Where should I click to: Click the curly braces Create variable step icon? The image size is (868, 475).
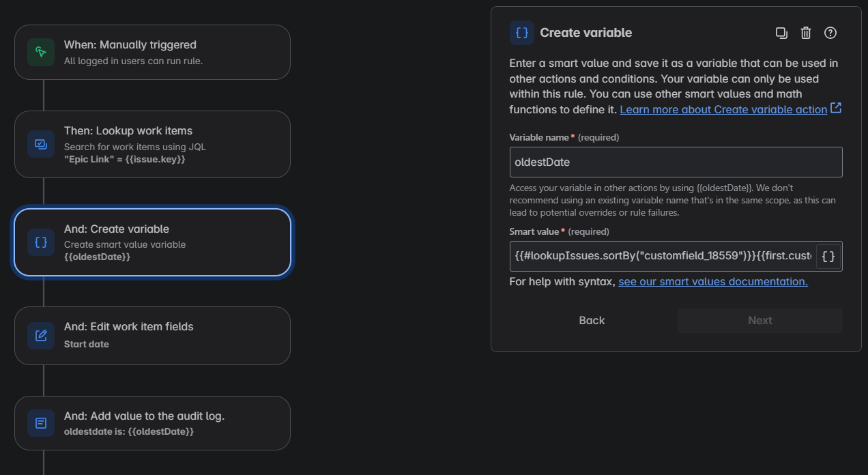tap(41, 242)
